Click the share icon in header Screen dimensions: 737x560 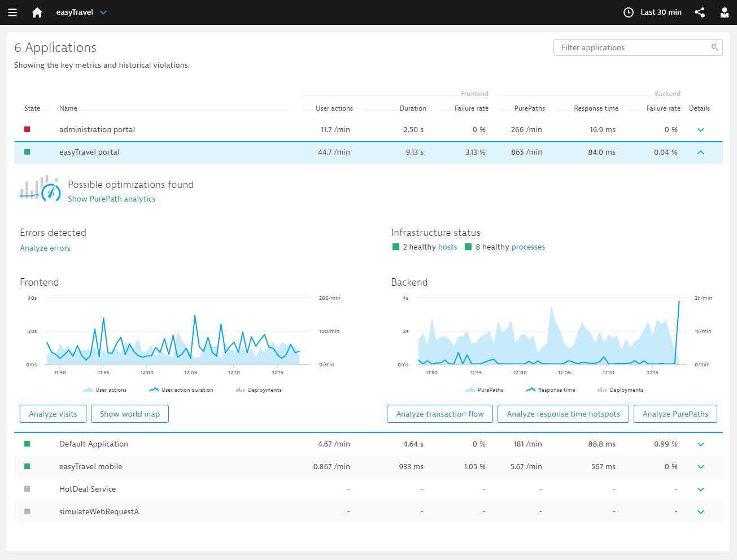pos(700,12)
